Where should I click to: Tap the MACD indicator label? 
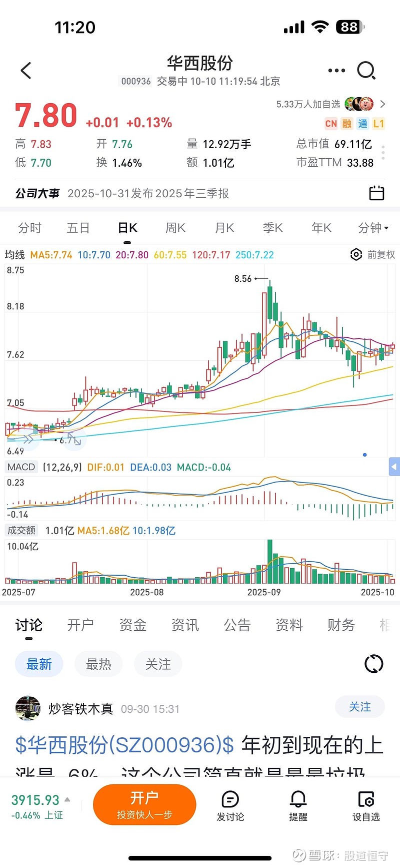[x=21, y=467]
